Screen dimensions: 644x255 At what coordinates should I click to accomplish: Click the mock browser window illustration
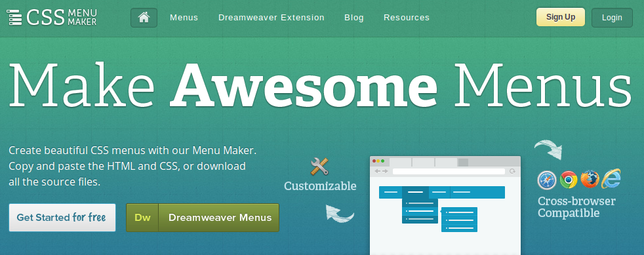pos(445,205)
